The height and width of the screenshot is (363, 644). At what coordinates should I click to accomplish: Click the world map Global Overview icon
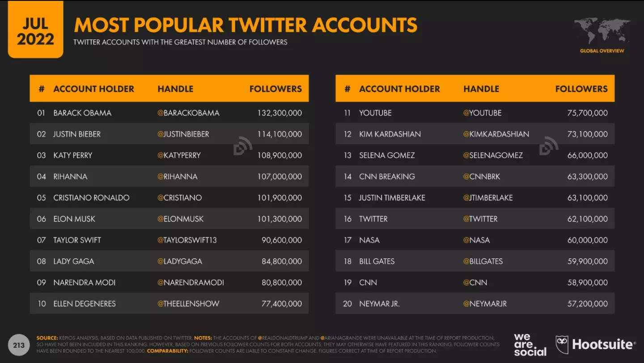pyautogui.click(x=602, y=32)
